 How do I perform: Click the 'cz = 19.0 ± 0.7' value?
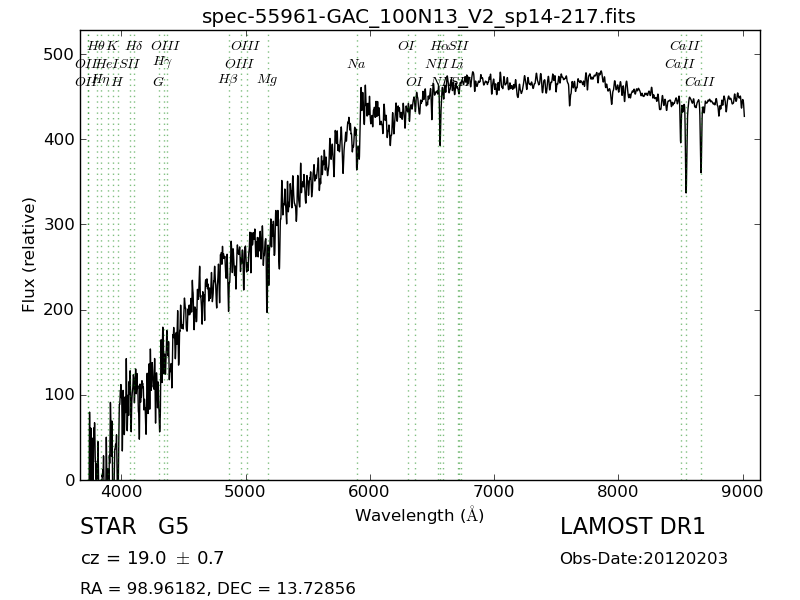pos(153,558)
